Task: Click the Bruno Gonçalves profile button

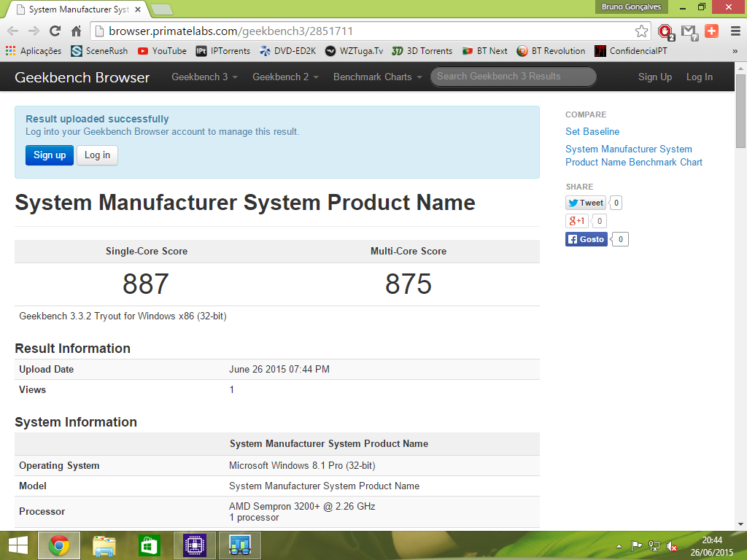Action: [x=631, y=7]
